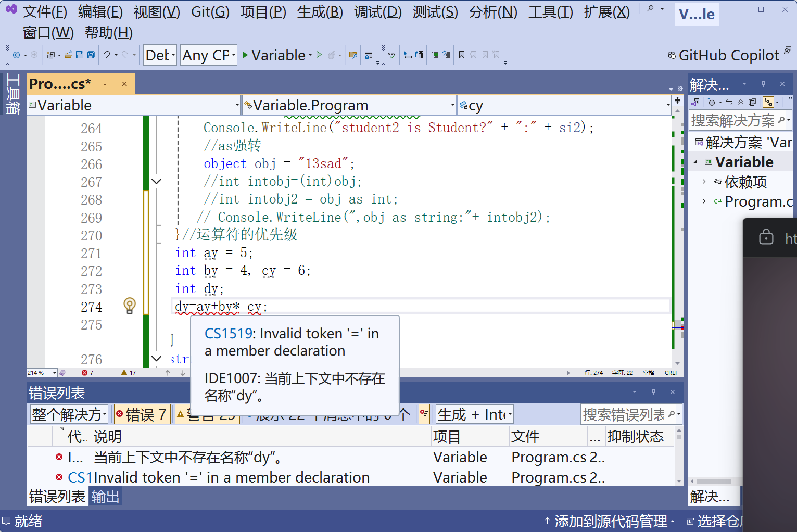Start debugging with the green Variable play button

pos(274,55)
